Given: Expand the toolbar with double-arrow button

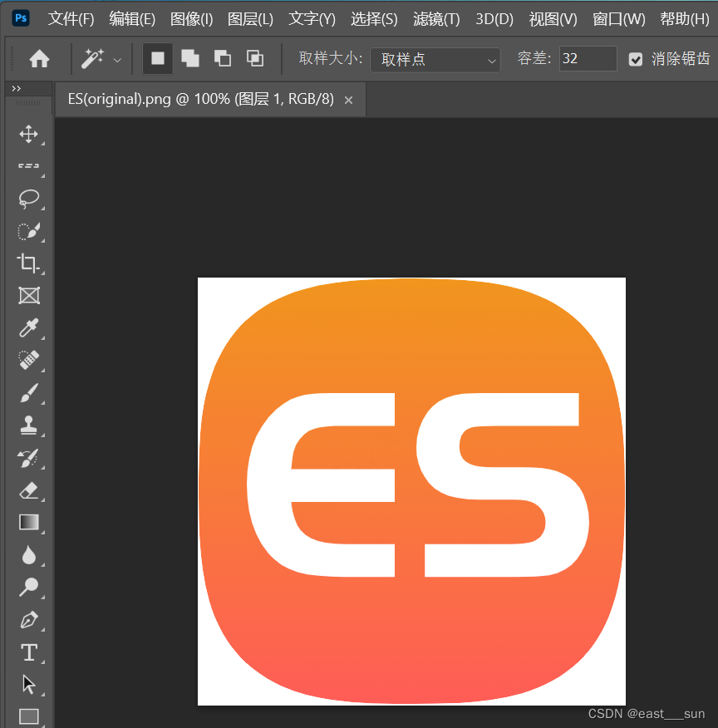Looking at the screenshot, I should coord(17,88).
